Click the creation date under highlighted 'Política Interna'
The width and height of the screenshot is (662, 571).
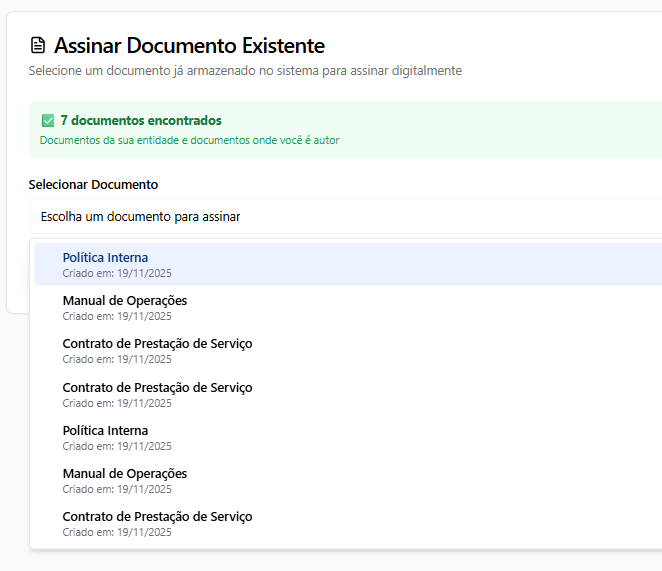[x=117, y=273]
